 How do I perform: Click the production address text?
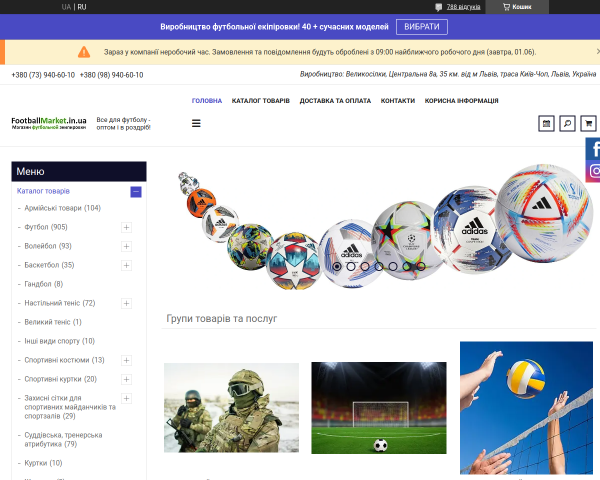click(x=448, y=74)
